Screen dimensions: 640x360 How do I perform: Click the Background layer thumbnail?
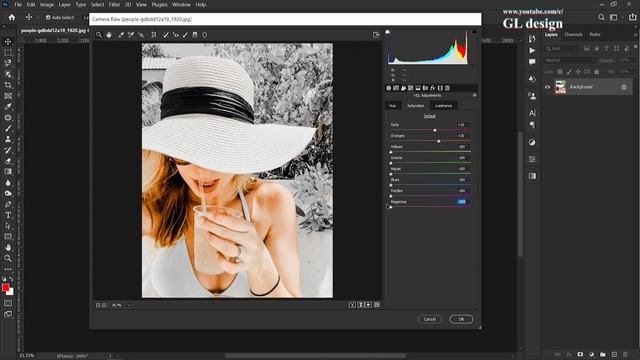click(561, 87)
